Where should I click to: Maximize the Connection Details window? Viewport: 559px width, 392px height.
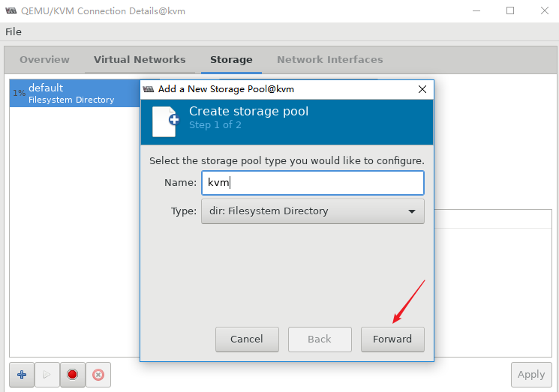510,10
